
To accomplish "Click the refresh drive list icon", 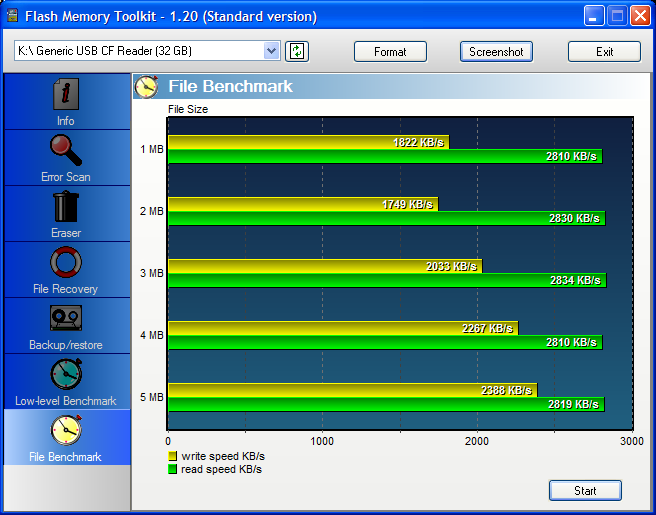I will click(x=296, y=51).
